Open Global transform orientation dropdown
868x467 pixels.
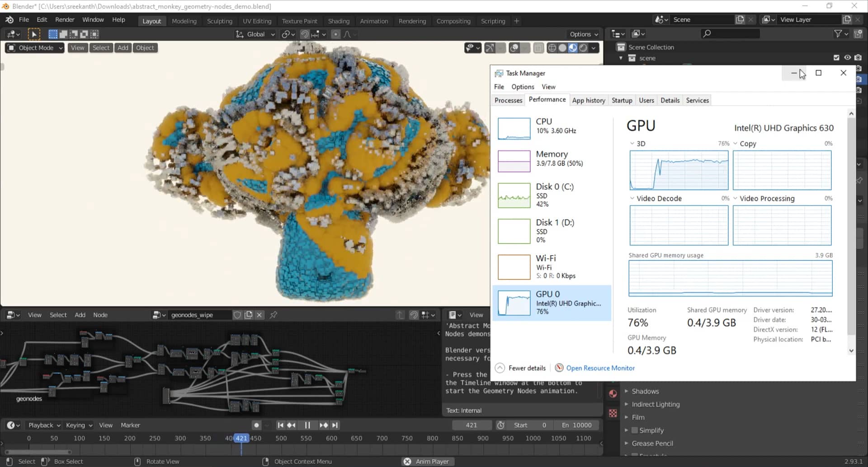click(x=256, y=34)
